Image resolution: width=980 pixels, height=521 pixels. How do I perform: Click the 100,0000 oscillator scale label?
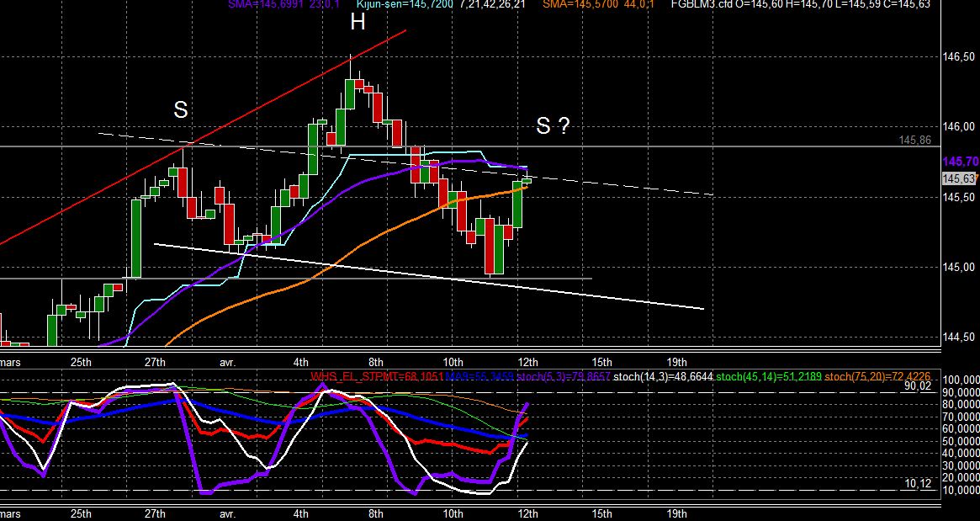tap(961, 380)
